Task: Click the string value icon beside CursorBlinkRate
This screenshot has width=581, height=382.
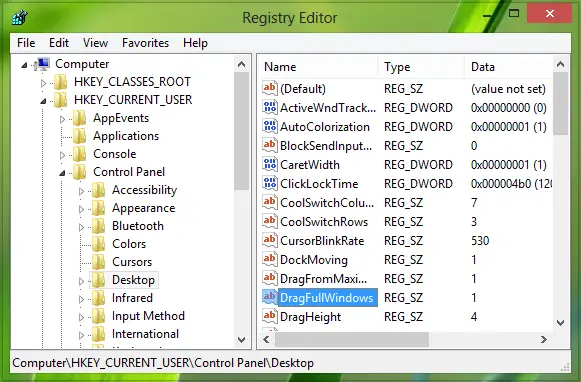Action: [270, 240]
